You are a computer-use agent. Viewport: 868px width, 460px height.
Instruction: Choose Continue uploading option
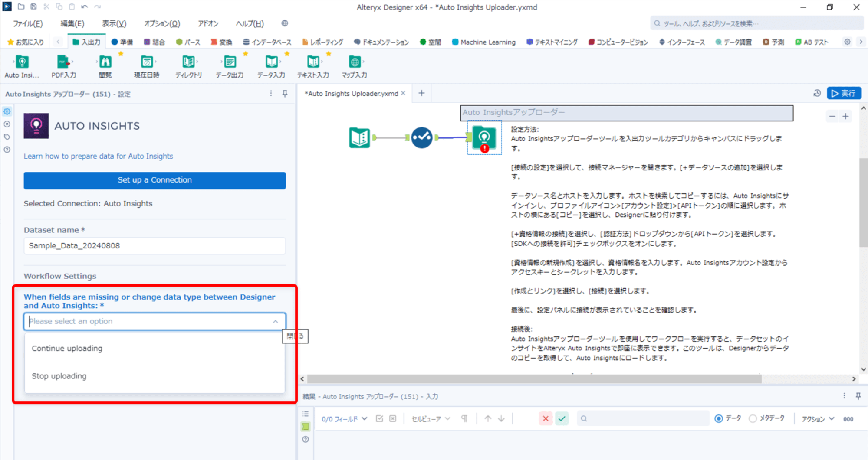pos(155,348)
